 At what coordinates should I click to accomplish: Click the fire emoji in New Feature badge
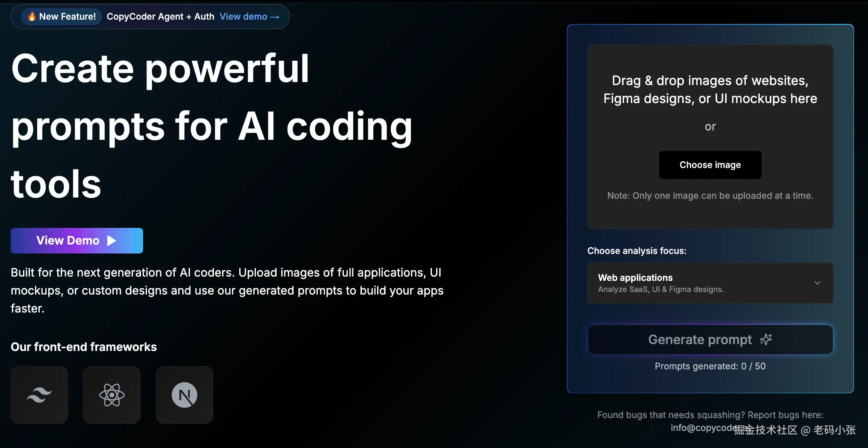coord(31,16)
